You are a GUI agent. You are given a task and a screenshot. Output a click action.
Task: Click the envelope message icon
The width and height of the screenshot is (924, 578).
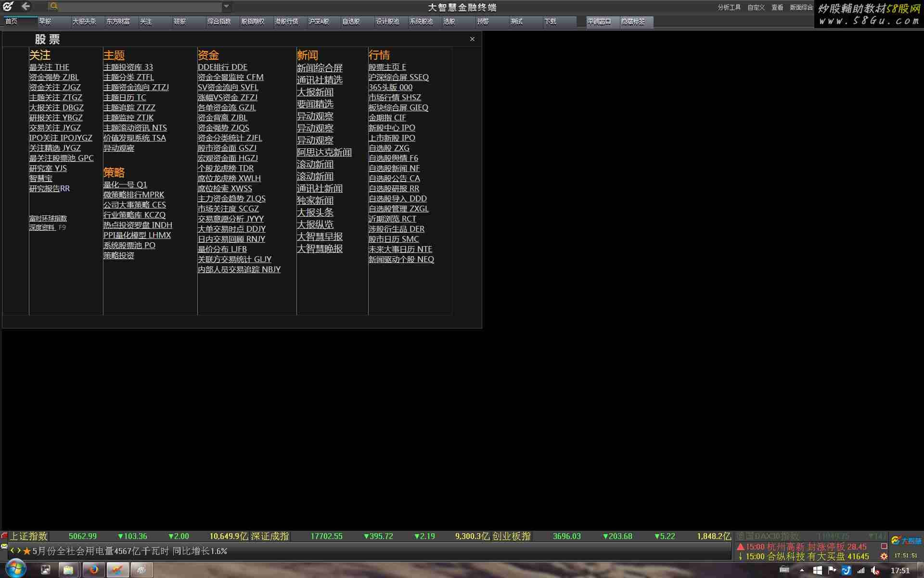(4, 546)
